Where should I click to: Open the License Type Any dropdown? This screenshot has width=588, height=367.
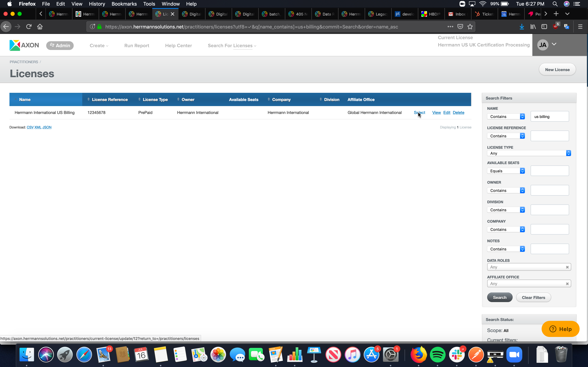point(529,153)
